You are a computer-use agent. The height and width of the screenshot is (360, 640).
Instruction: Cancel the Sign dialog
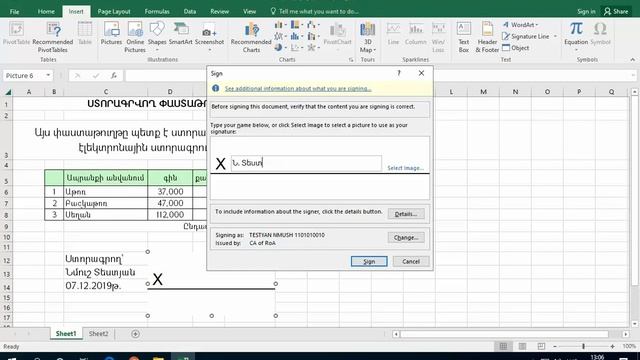pos(411,262)
